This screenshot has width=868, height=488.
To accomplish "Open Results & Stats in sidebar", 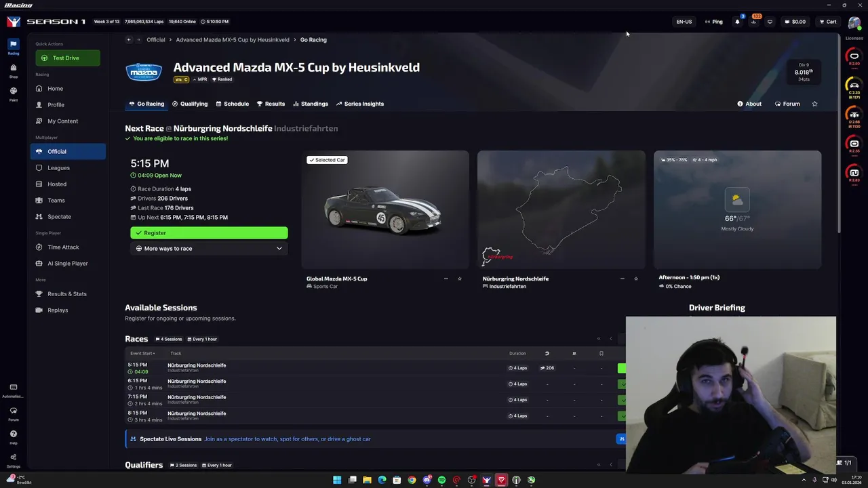I will (68, 294).
